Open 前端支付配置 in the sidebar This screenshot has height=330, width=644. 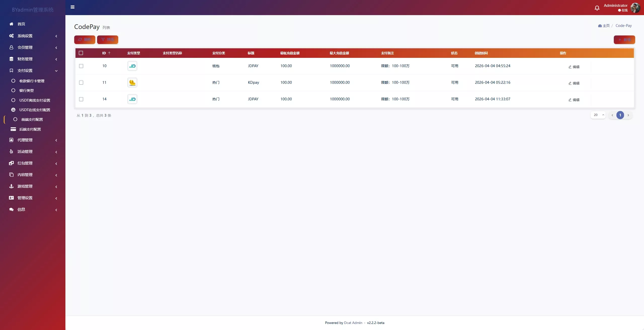[x=32, y=119]
